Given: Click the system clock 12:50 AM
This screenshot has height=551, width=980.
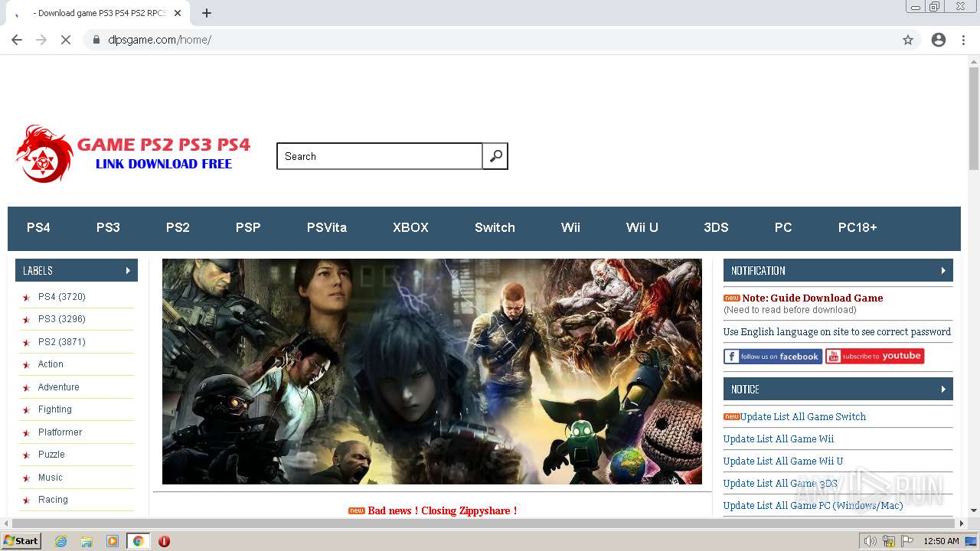Looking at the screenshot, I should (x=941, y=541).
